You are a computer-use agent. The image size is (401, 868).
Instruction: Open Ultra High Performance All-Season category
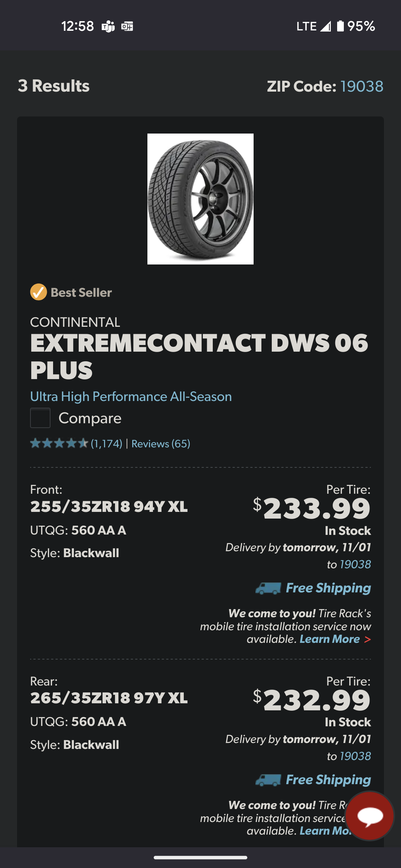click(131, 397)
